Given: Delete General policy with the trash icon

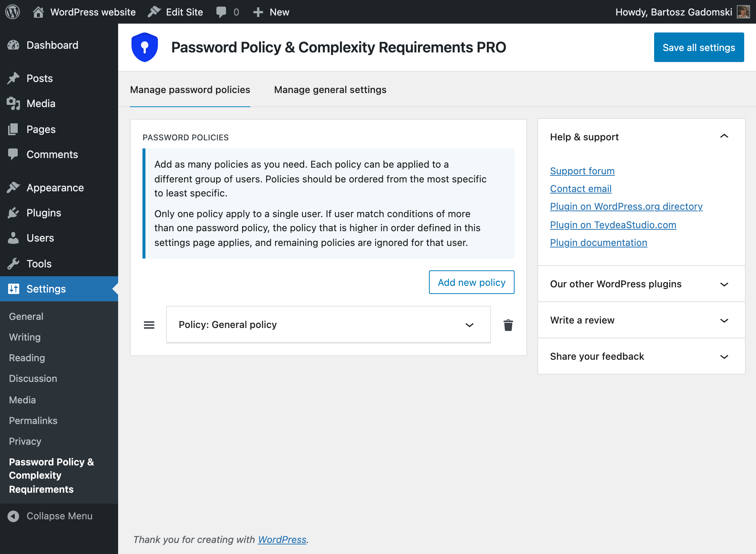Looking at the screenshot, I should 508,325.
